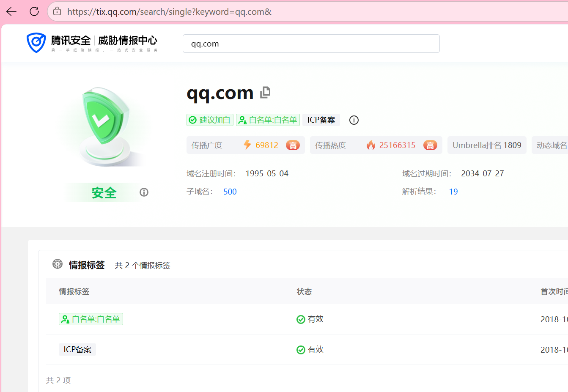Click the 传播热度 value 25166315
This screenshot has height=392, width=568.
coord(397,145)
